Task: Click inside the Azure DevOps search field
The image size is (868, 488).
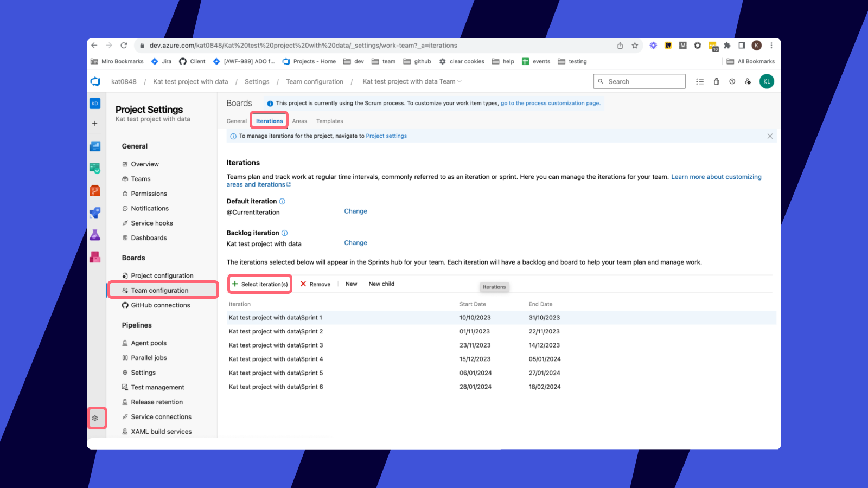Action: pyautogui.click(x=639, y=81)
